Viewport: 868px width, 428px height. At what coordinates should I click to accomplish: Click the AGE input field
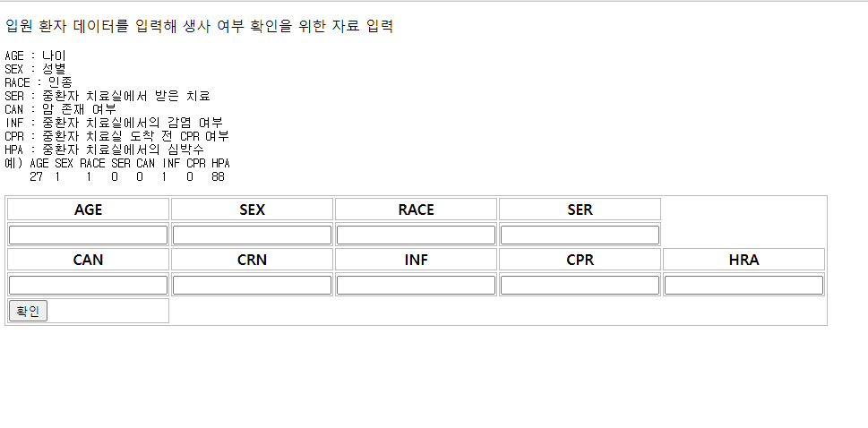click(x=88, y=235)
